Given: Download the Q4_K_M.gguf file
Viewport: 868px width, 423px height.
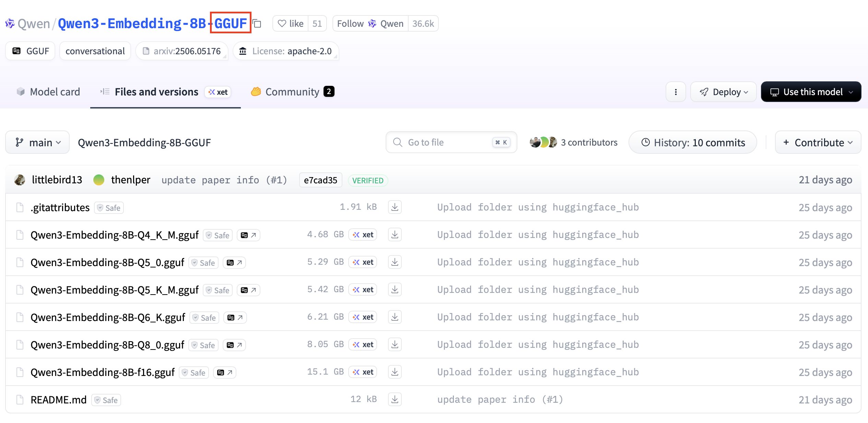Looking at the screenshot, I should 395,235.
